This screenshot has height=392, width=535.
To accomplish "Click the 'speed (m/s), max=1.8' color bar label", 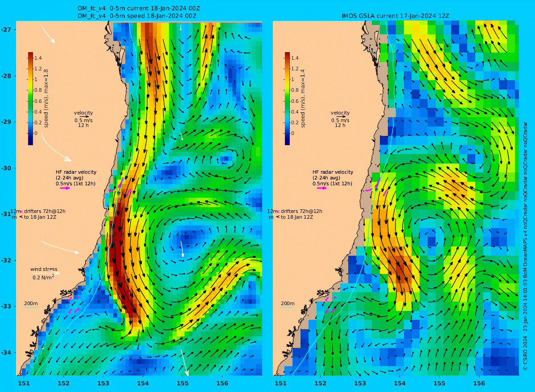I will 46,98.
